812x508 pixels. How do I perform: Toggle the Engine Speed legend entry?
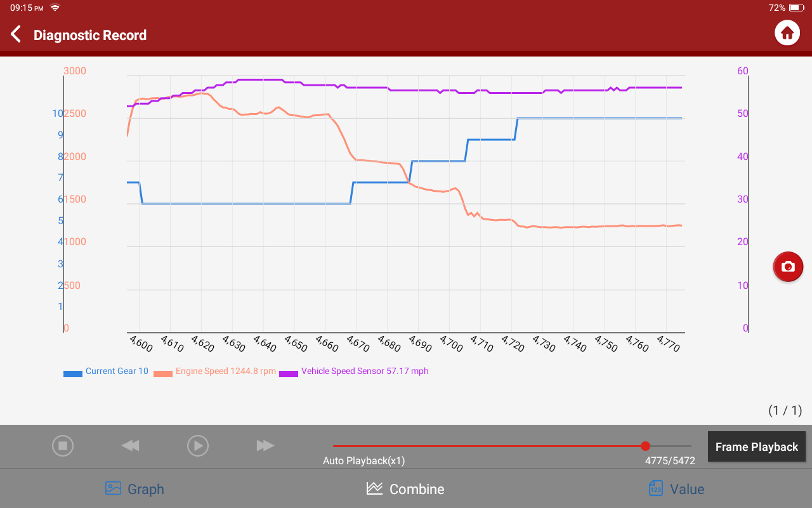coord(215,371)
